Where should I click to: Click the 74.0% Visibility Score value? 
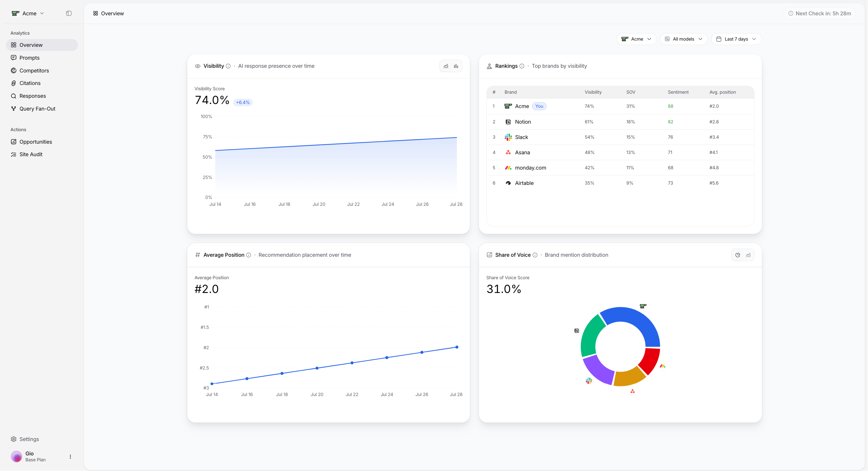click(212, 100)
